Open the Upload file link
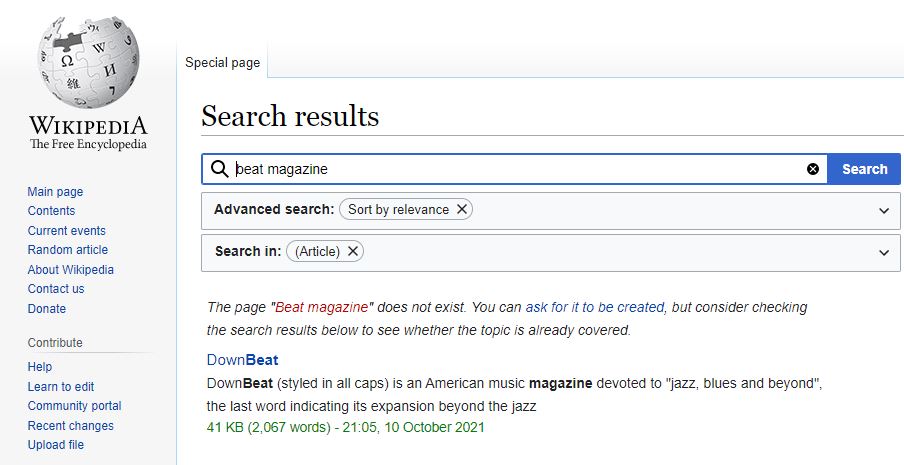 click(56, 445)
